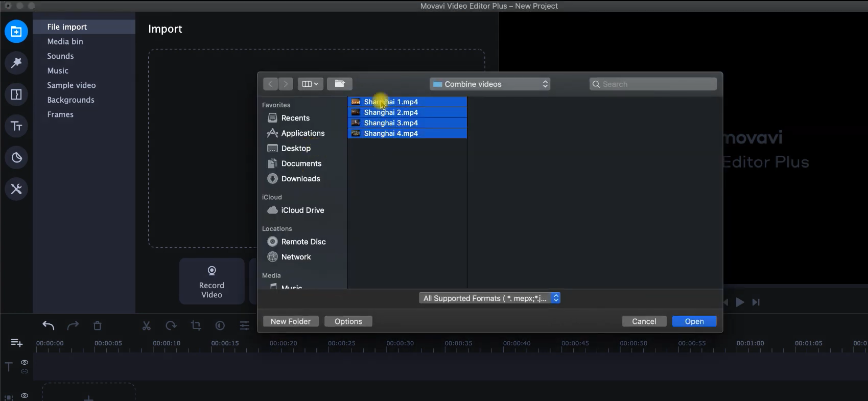The image size is (868, 401).
Task: Click the Redo arrow in timeline toolbar
Action: point(73,325)
